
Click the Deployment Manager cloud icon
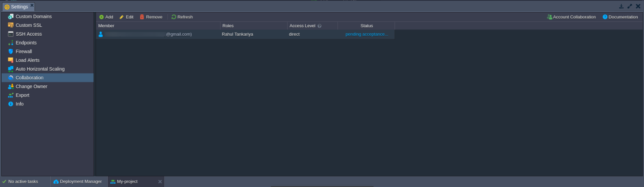(x=56, y=182)
